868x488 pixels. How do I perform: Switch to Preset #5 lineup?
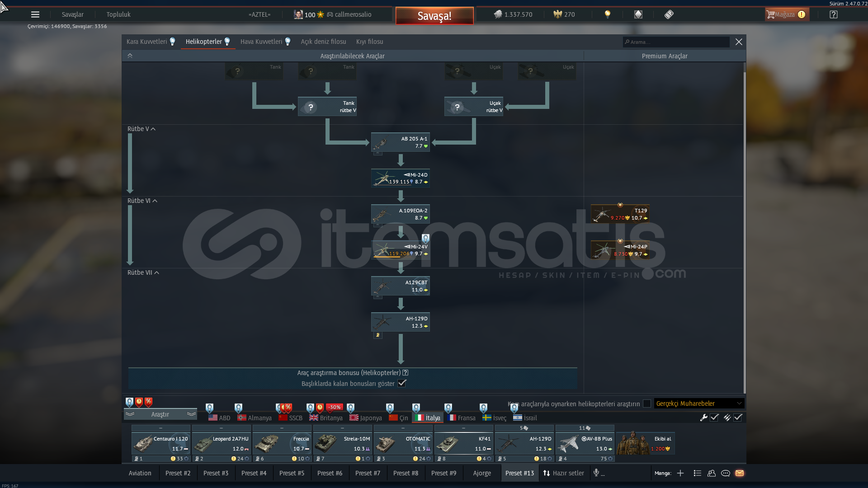pos(292,473)
